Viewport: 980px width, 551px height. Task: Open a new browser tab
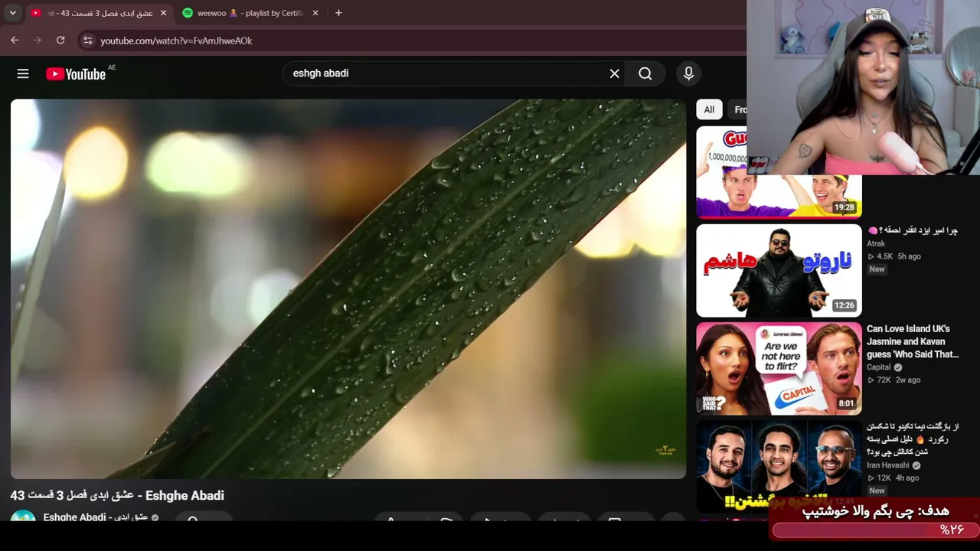[338, 13]
